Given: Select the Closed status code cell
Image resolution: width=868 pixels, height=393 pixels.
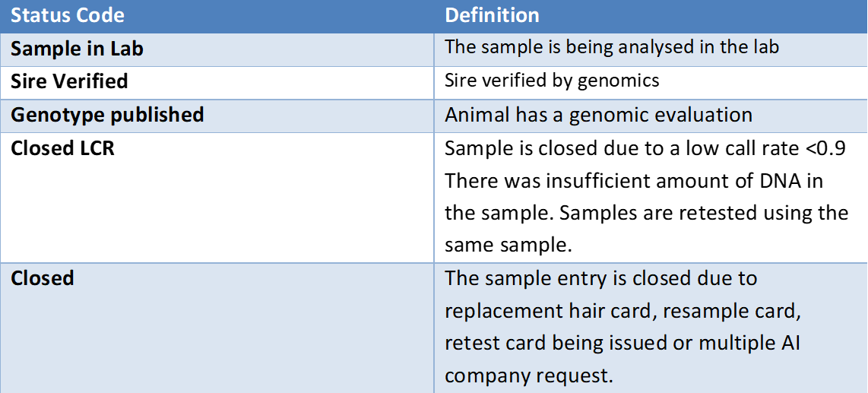Looking at the screenshot, I should (x=217, y=328).
